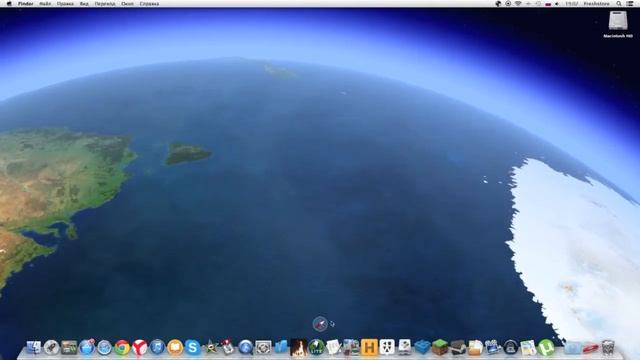This screenshot has height=360, width=640.
Task: Launch orange H app in Dock
Action: 369,347
